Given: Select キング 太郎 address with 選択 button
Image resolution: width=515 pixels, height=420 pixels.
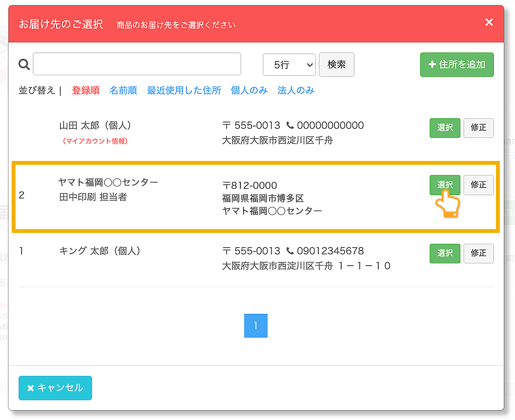Looking at the screenshot, I should pyautogui.click(x=445, y=253).
